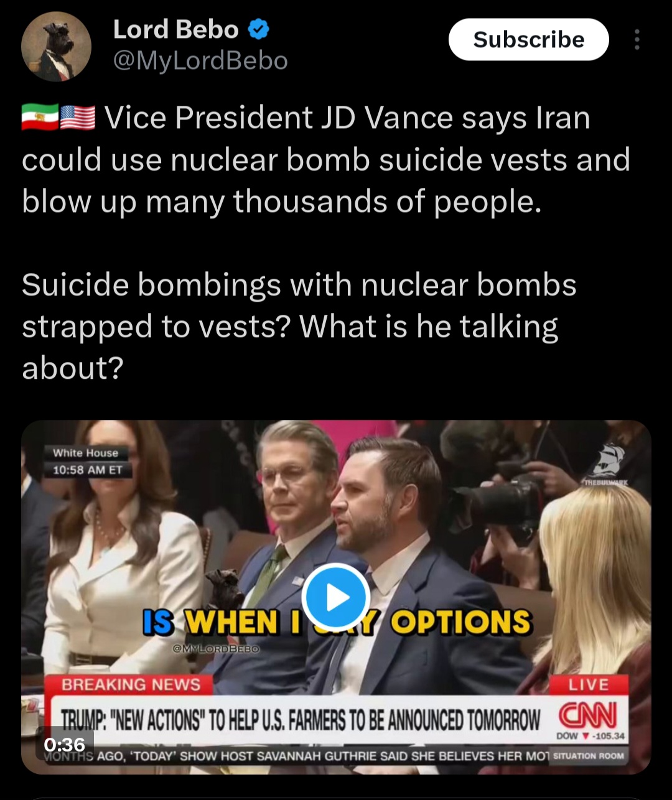The height and width of the screenshot is (800, 672).
Task: Open Lord Bebo's profile picture
Action: [x=56, y=47]
